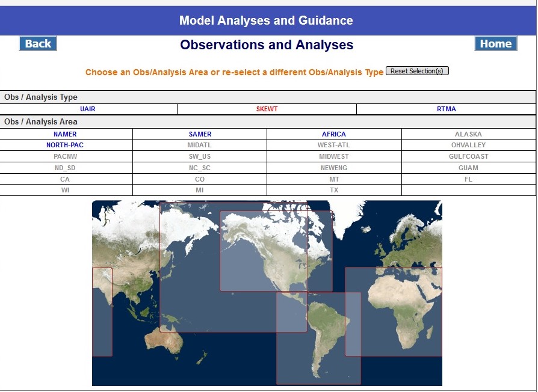538x392 pixels.
Task: Click the CO area cell
Action: point(199,179)
